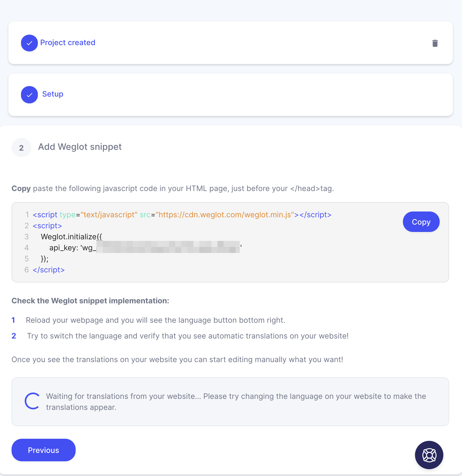Open the help lifebuoy support widget
The width and height of the screenshot is (462, 476).
pos(429,455)
